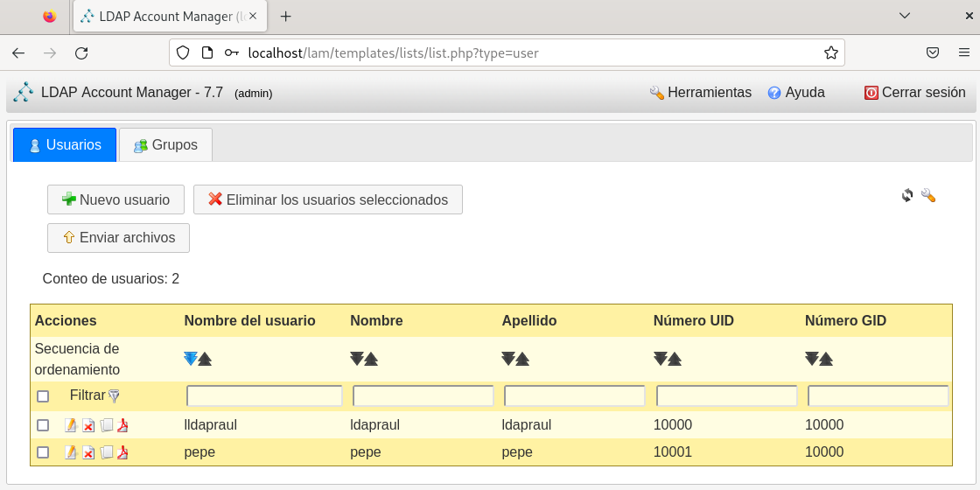Reload the page in Firefox

pyautogui.click(x=81, y=53)
